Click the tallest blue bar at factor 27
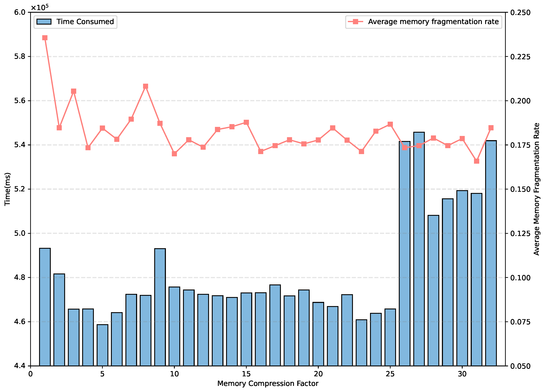 (419, 250)
